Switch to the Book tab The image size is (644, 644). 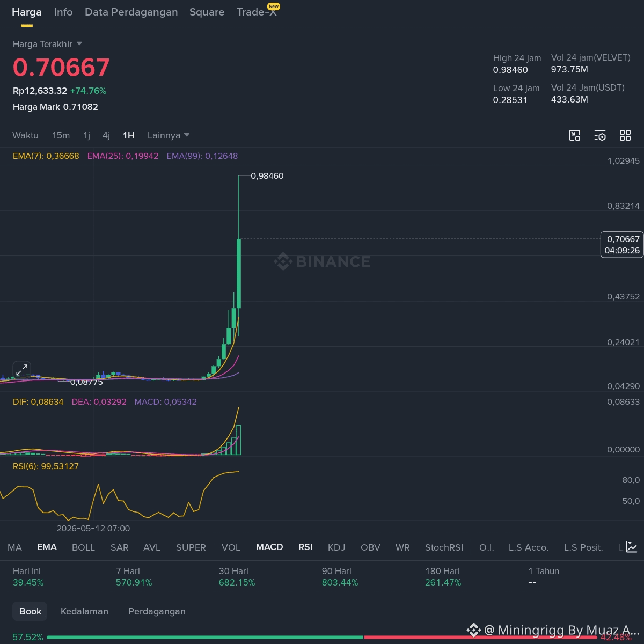point(30,611)
